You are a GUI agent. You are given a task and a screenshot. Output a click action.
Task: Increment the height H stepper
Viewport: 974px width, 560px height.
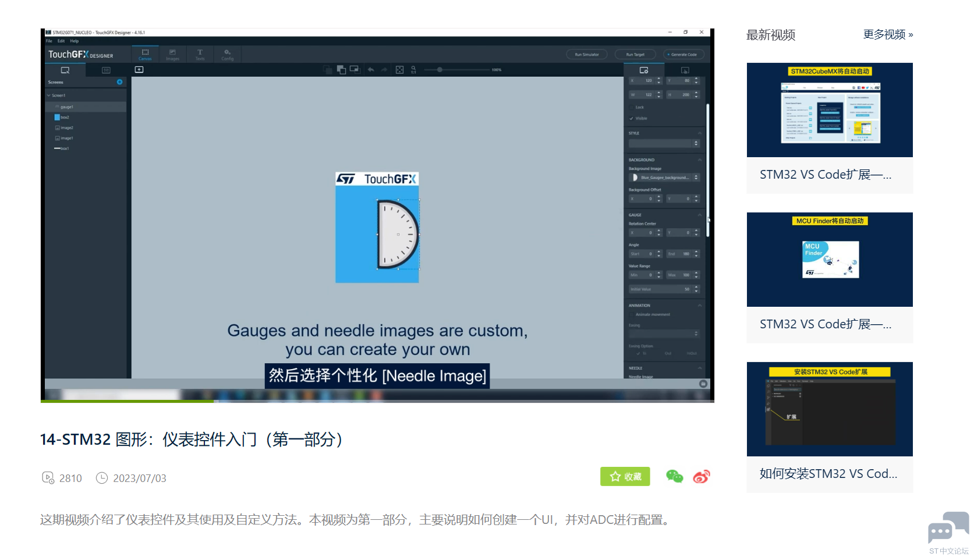696,93
